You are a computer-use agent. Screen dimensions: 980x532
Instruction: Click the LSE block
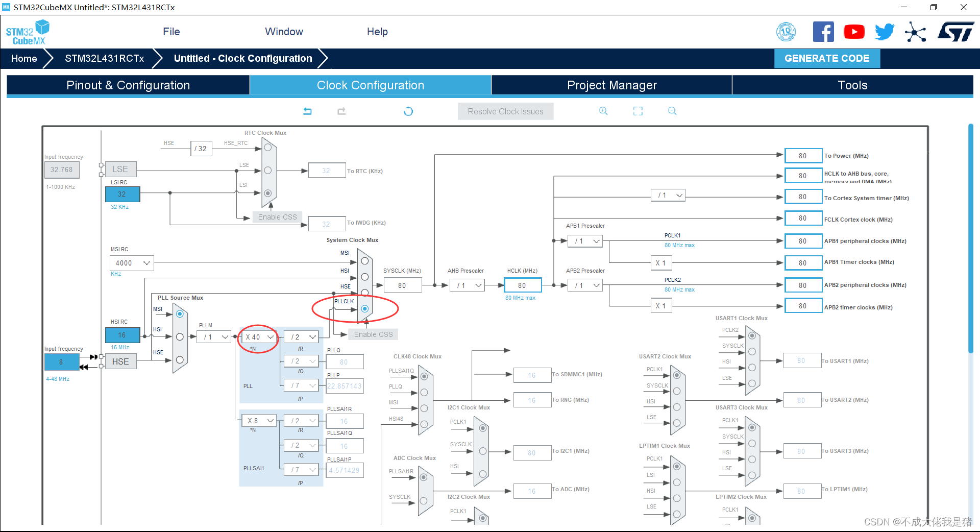click(x=120, y=169)
